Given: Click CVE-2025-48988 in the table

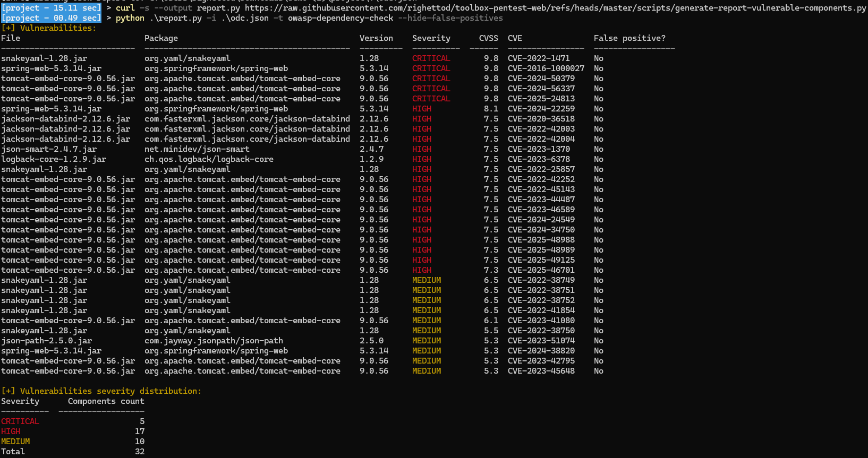Looking at the screenshot, I should (x=541, y=240).
